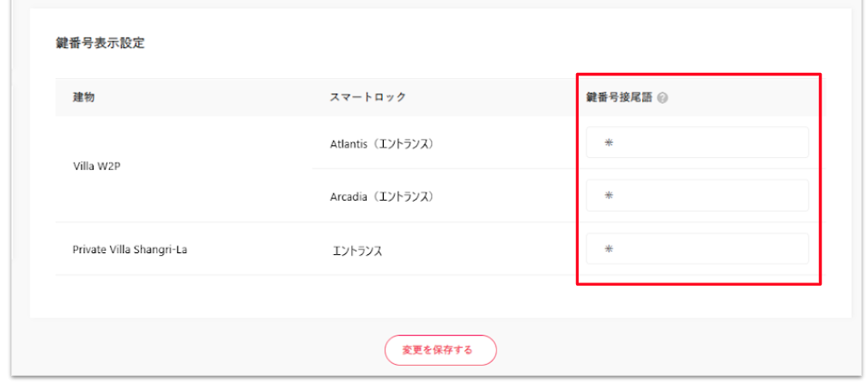Focus the Arcadia suffix input field
The height and width of the screenshot is (382, 868).
(x=697, y=196)
